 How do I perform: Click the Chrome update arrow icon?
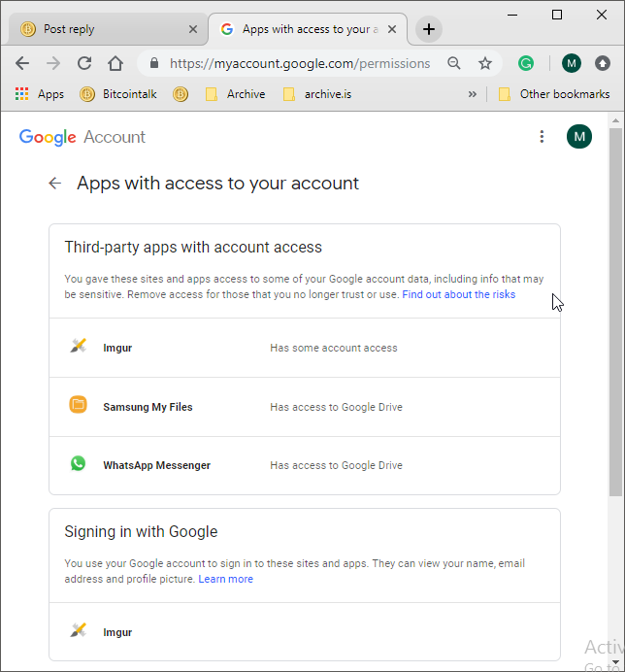click(603, 63)
